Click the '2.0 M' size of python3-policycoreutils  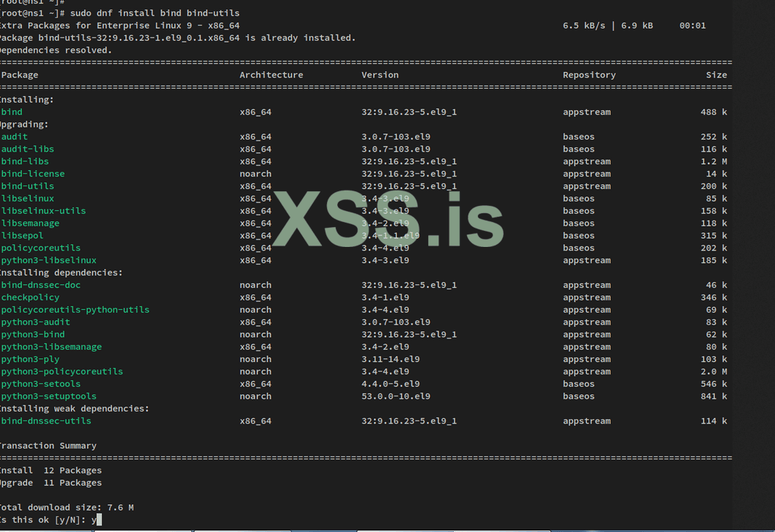(713, 372)
